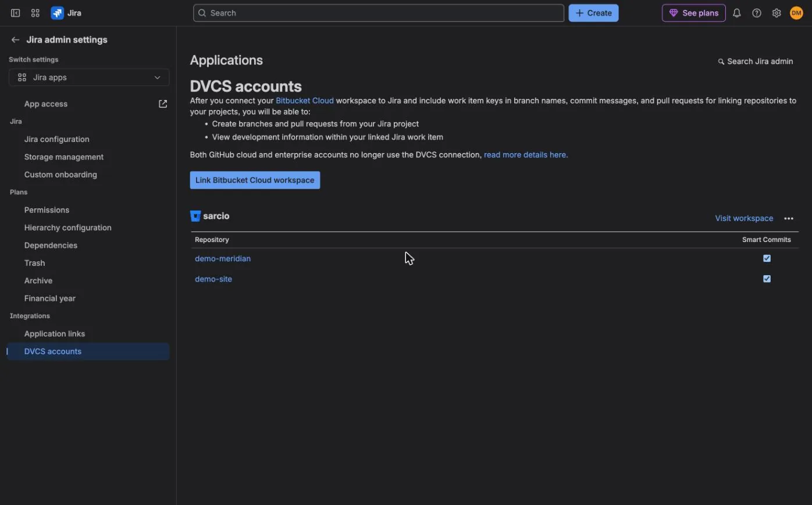Click the gem icon on See plans
The width and height of the screenshot is (812, 505).
click(x=674, y=13)
